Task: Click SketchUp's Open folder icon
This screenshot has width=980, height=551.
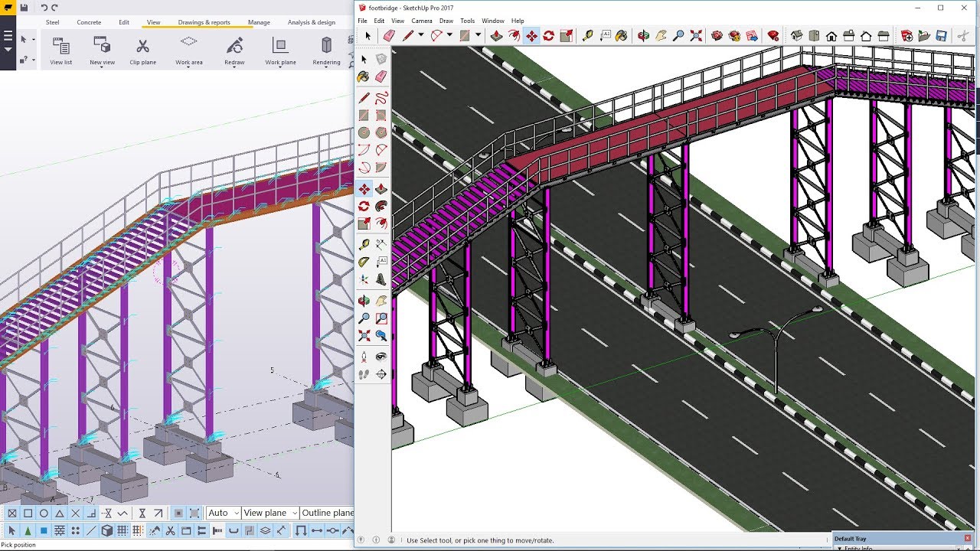Action: click(x=924, y=36)
